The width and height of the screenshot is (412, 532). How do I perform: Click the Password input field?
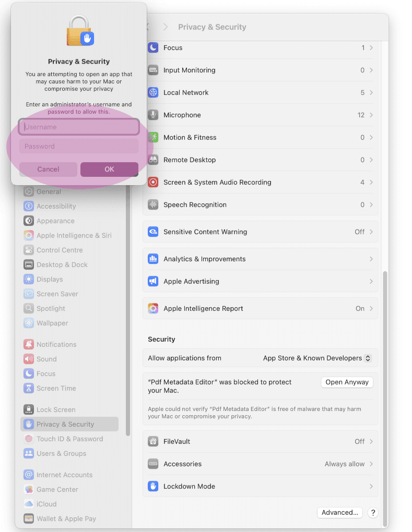tap(79, 147)
